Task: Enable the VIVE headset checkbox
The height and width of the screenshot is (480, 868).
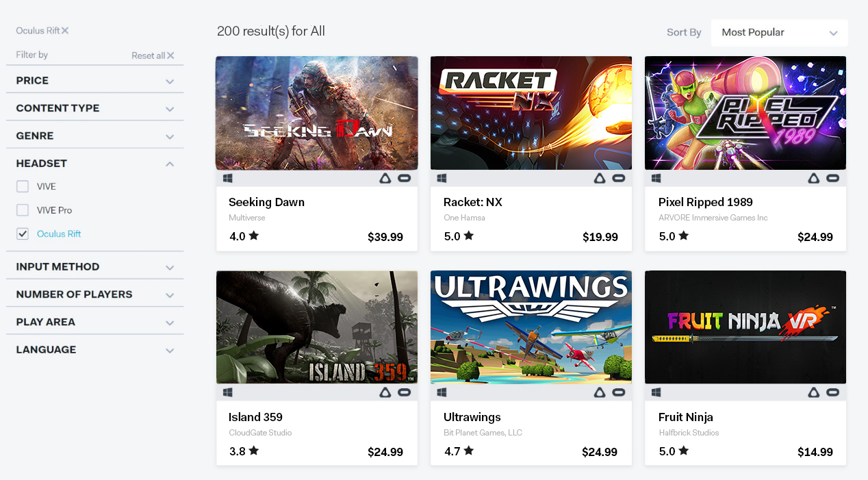Action: coord(23,186)
